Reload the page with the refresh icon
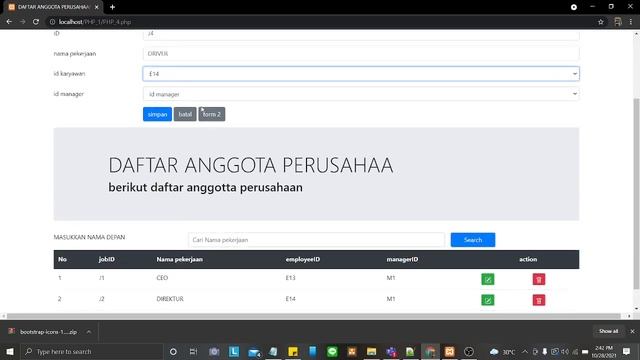The width and height of the screenshot is (640, 360). tap(36, 22)
